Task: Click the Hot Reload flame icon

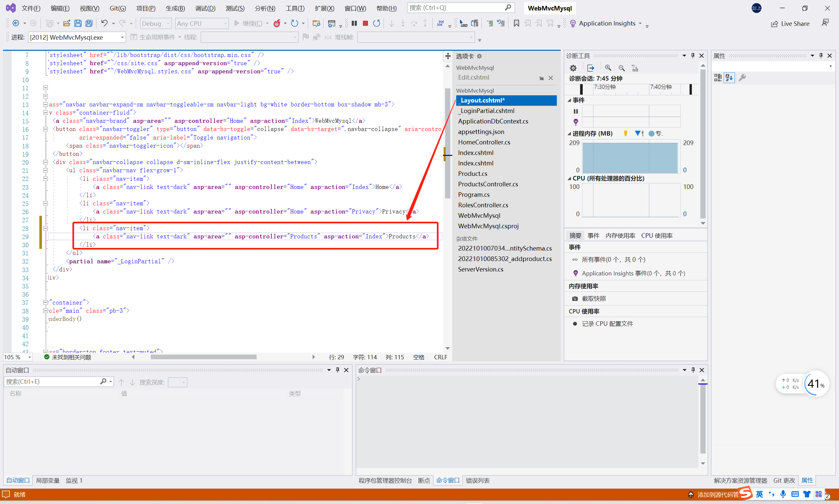Action: pos(277,23)
